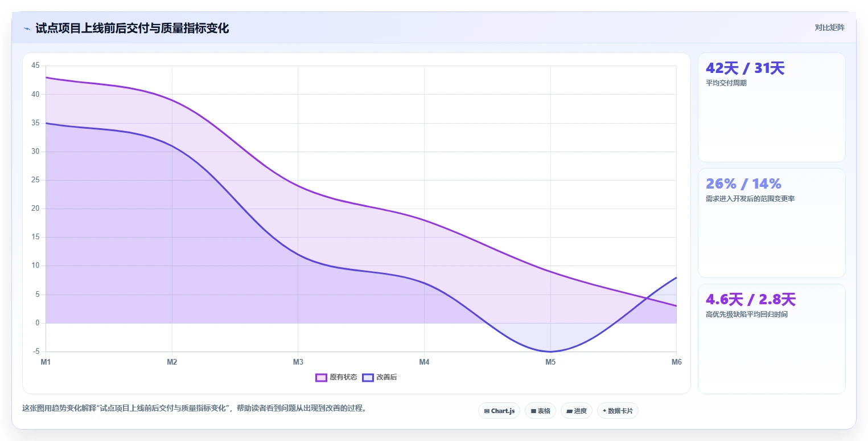Click the lightning icon beside the title
Screen dimensions: 868x441
[x=27, y=28]
